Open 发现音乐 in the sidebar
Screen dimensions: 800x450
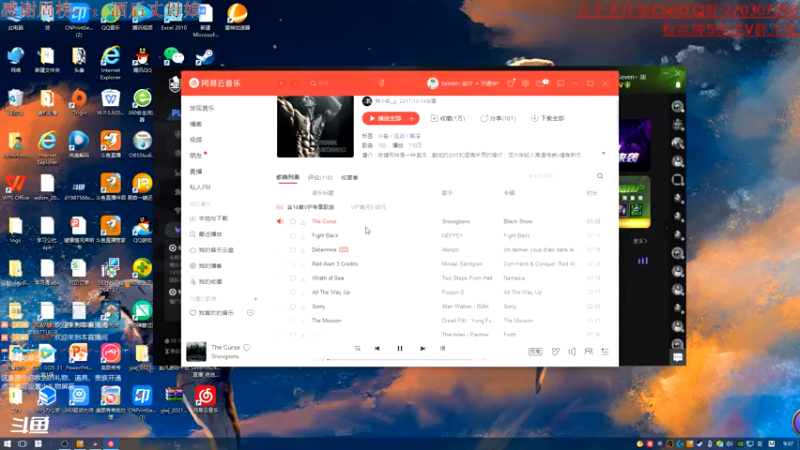(202, 108)
